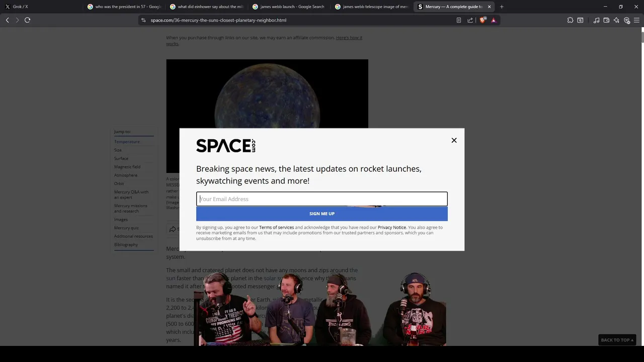Go forward with the browser forward arrow
The width and height of the screenshot is (644, 362).
(17, 20)
